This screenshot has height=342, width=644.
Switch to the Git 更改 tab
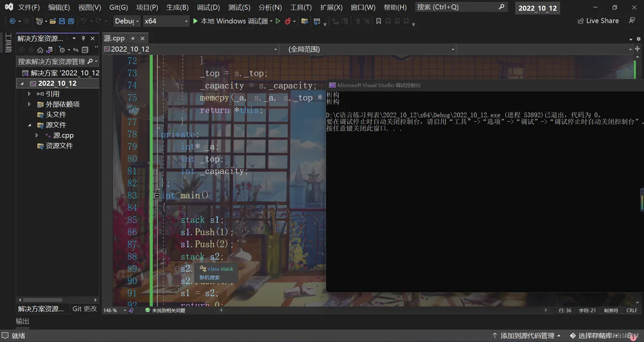point(85,309)
